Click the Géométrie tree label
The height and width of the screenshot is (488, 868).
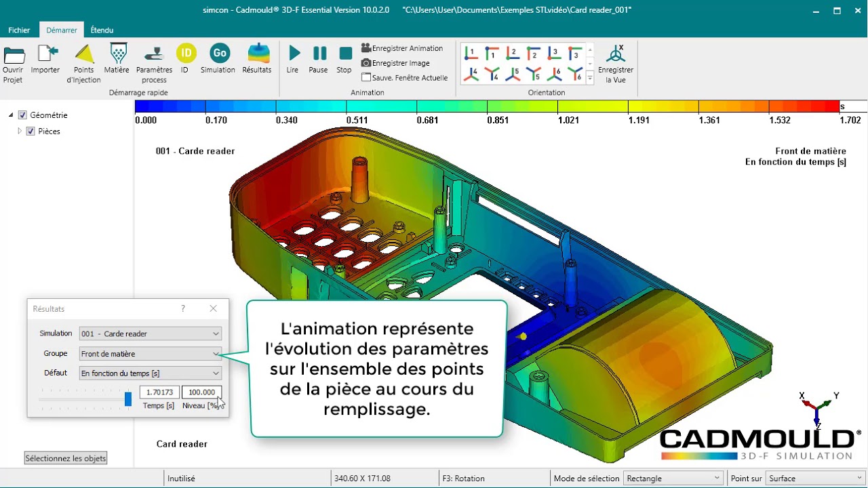[x=49, y=115]
